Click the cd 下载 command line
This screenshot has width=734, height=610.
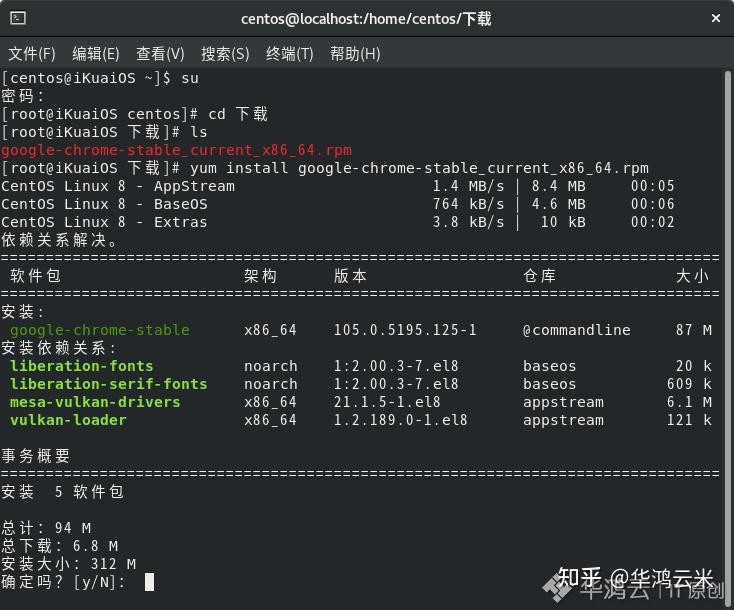click(134, 114)
